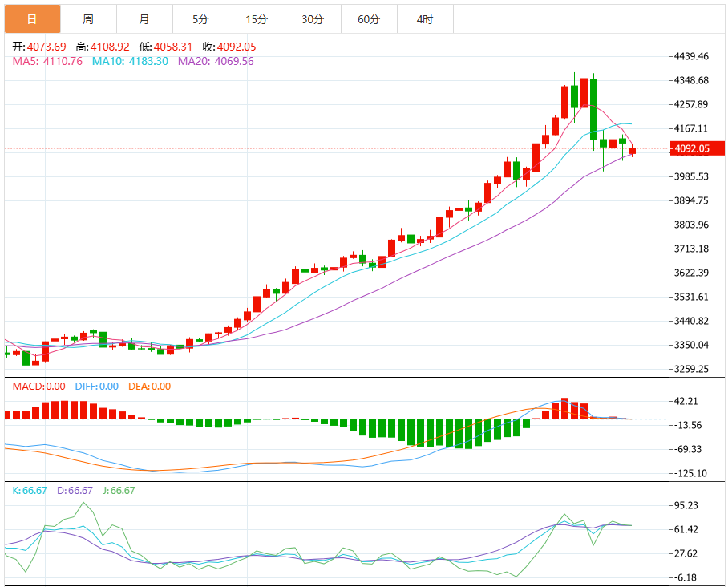Select the 周 weekly chart tab
Image resolution: width=728 pixels, height=587 pixels.
pyautogui.click(x=88, y=18)
